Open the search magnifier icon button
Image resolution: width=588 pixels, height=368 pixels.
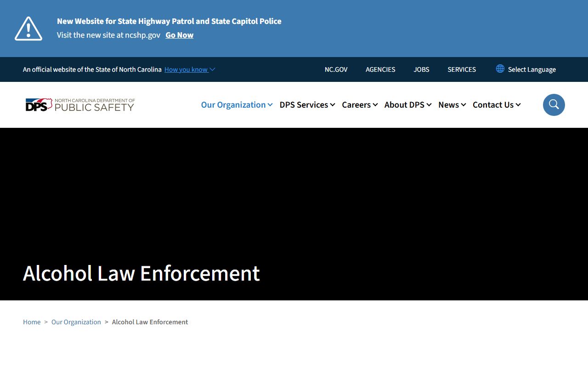[x=554, y=105]
